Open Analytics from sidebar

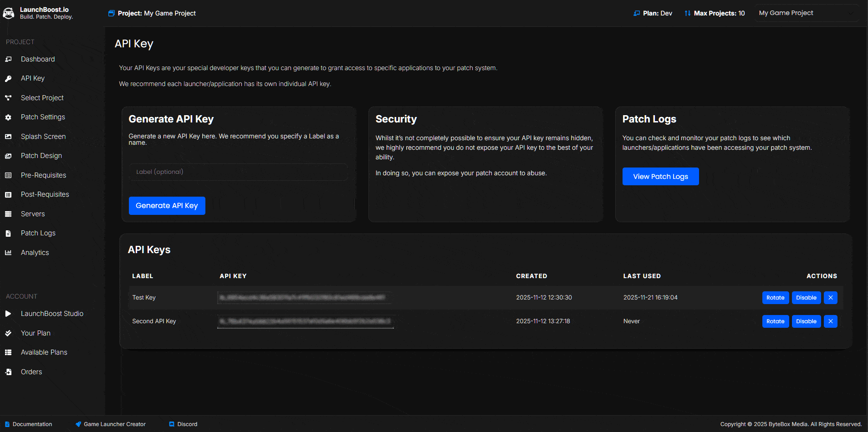35,253
